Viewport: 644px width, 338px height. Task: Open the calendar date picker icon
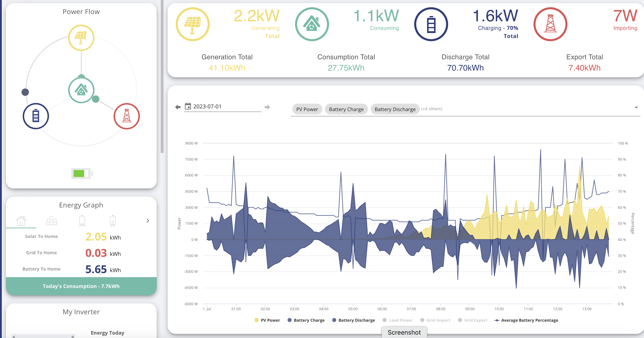click(188, 106)
